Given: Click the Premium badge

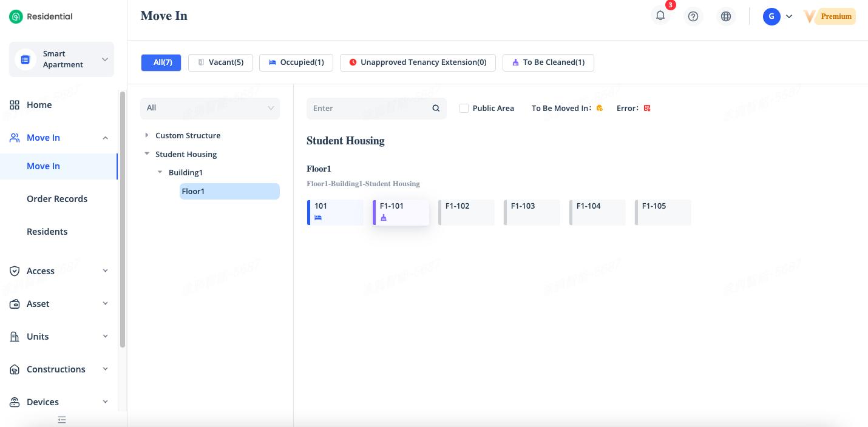Looking at the screenshot, I should tap(835, 16).
